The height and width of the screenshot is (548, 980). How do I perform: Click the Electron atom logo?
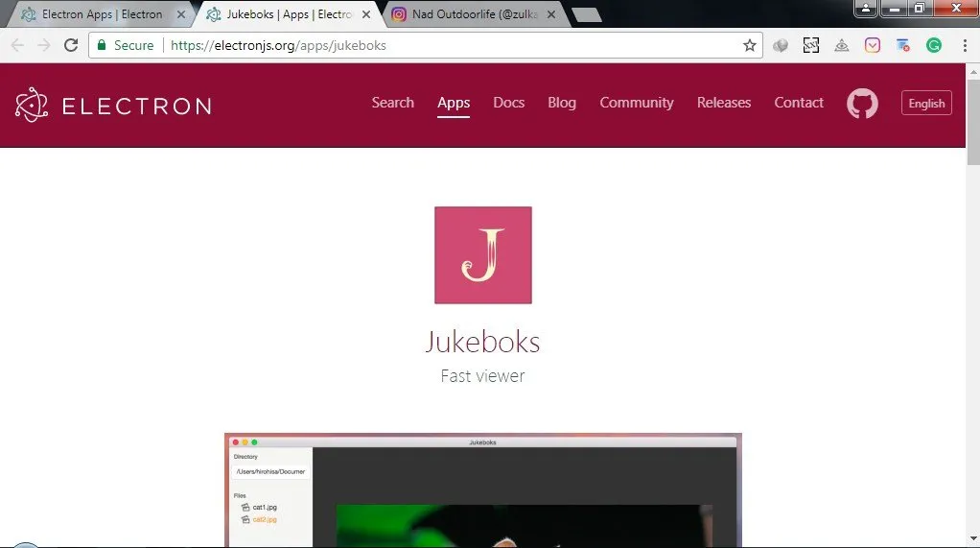click(32, 105)
